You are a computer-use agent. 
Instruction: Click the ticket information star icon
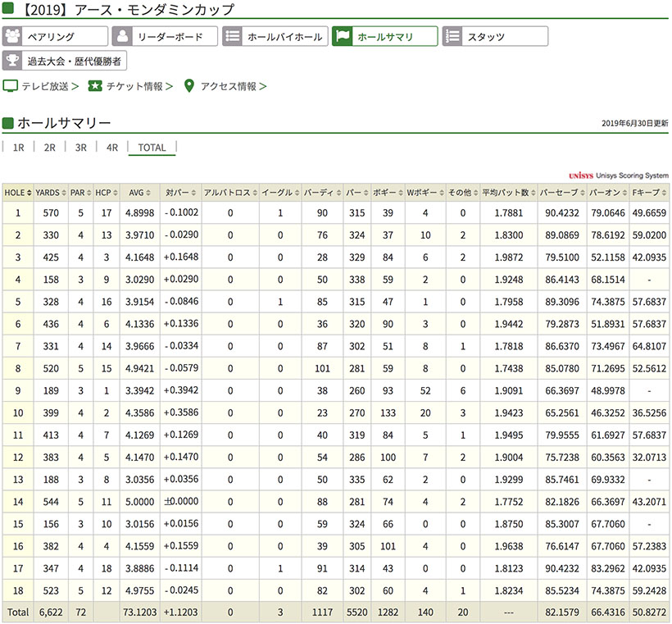(95, 86)
